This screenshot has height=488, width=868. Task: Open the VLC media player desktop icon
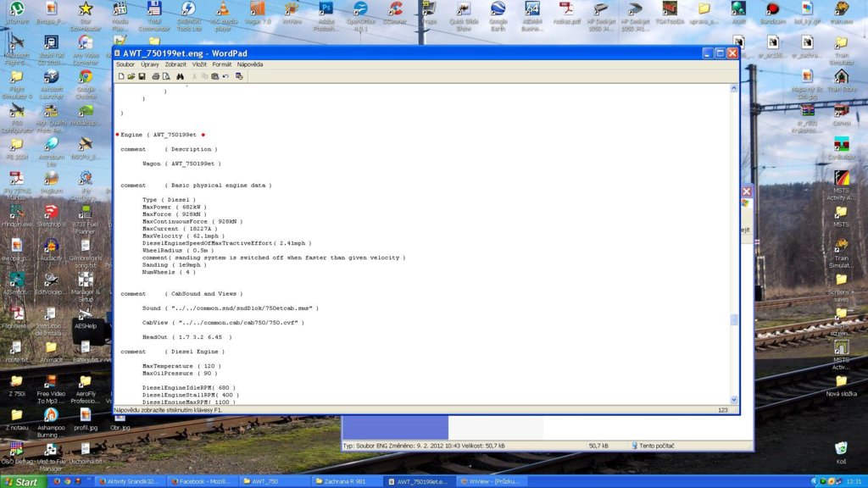pos(224,12)
